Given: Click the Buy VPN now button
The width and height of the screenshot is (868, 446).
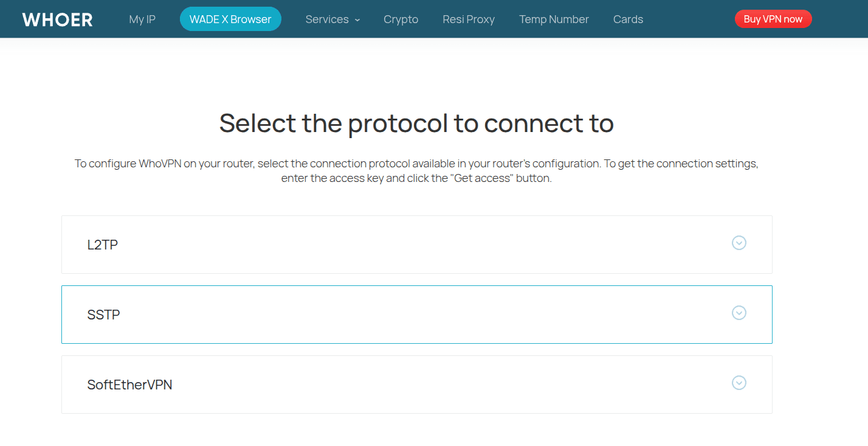Looking at the screenshot, I should [773, 19].
